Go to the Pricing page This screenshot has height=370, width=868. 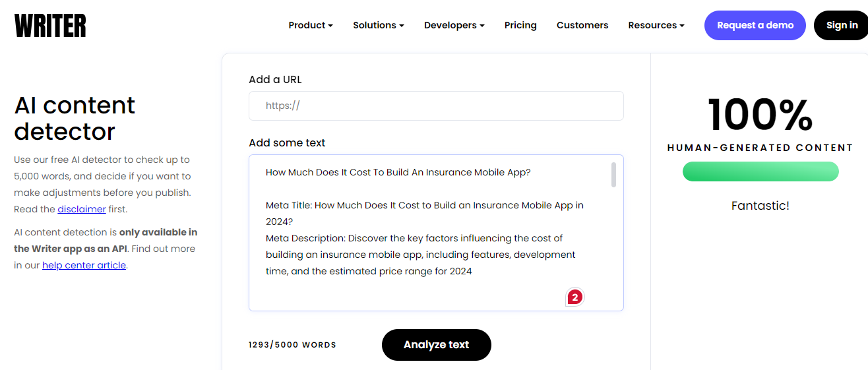coord(520,25)
